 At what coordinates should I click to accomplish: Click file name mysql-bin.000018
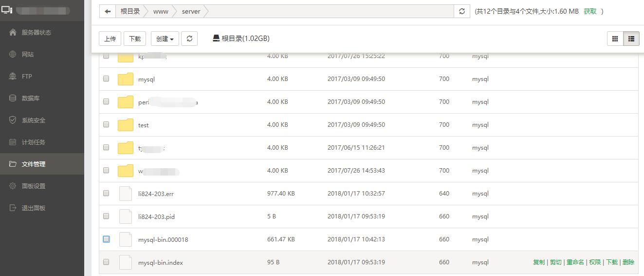pos(163,239)
